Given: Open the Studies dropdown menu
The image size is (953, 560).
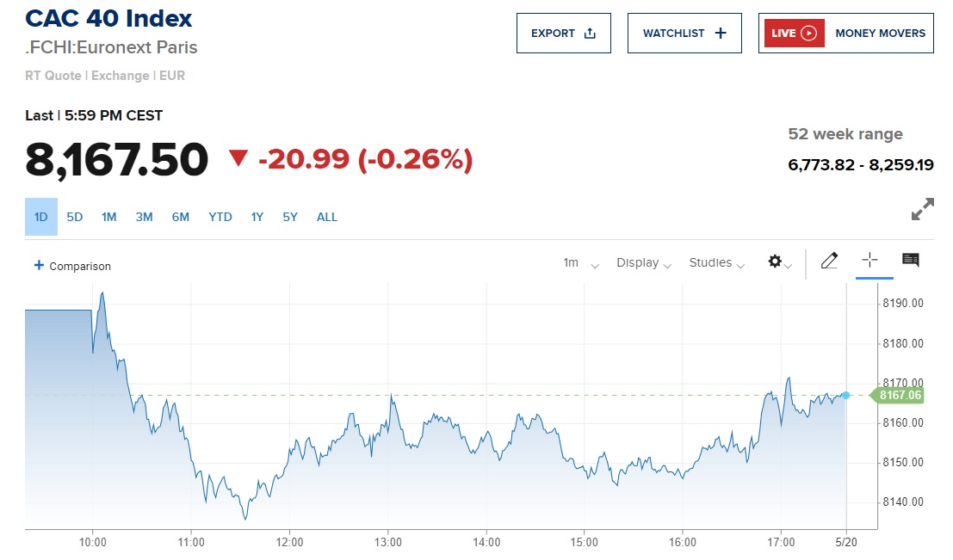Looking at the screenshot, I should [x=716, y=263].
